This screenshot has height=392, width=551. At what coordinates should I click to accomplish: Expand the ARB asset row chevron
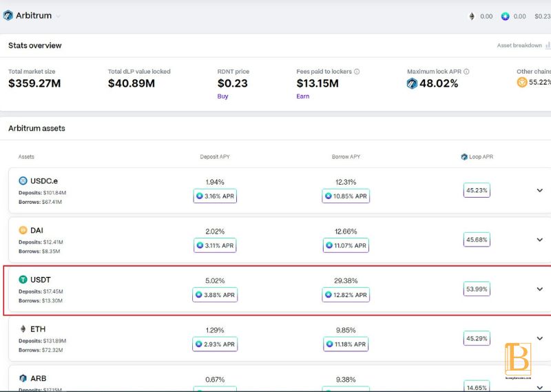[540, 388]
